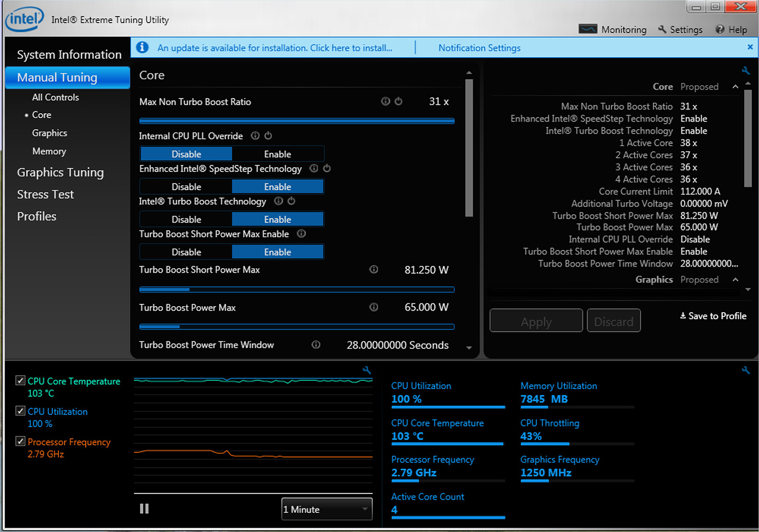Pause the monitoring graph
The image size is (759, 532).
tap(144, 508)
